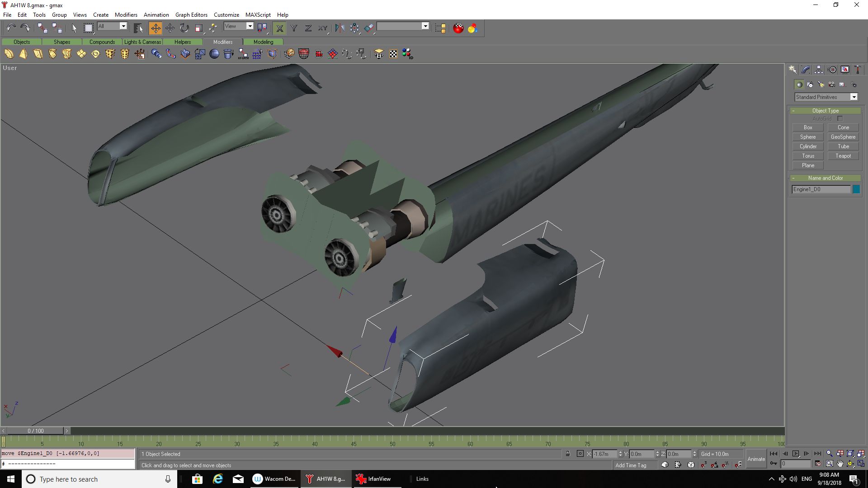Toggle the 3D Snap magnet button
Viewport: 868px width, 488px height.
(703, 465)
